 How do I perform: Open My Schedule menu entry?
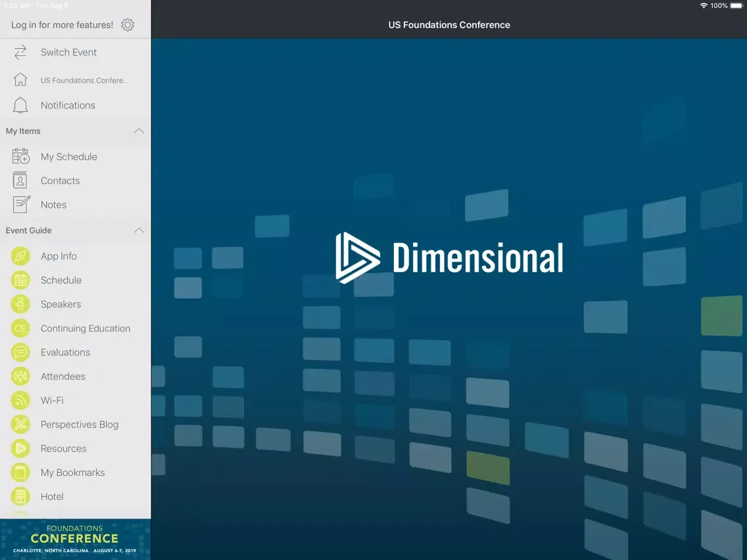75,156
